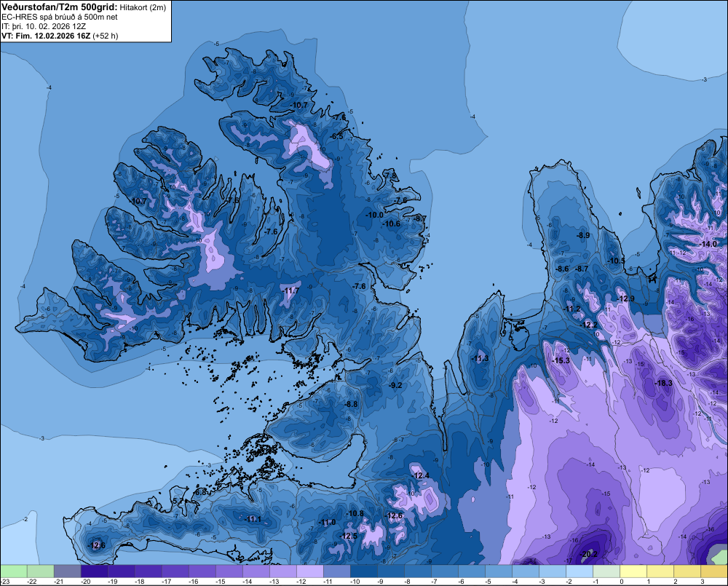Click the -9.2 temperature value on the map
Viewport: 728px width, 586px height.
pos(395,385)
